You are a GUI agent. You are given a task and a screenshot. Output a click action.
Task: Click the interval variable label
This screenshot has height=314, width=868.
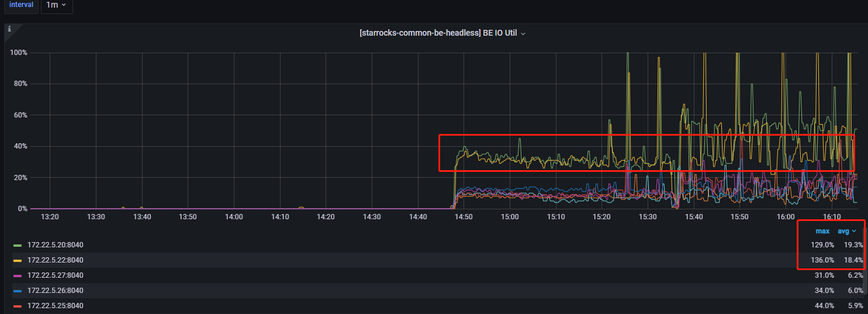point(21,5)
